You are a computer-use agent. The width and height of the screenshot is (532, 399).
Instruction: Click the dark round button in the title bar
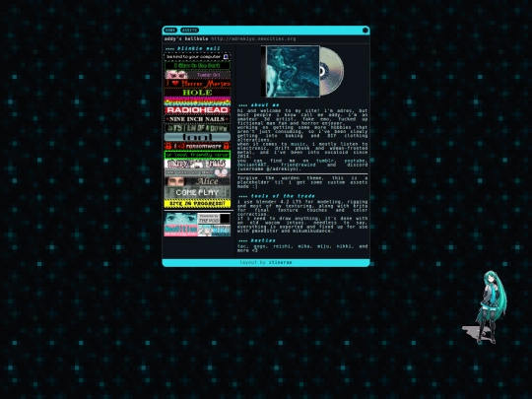click(x=366, y=31)
